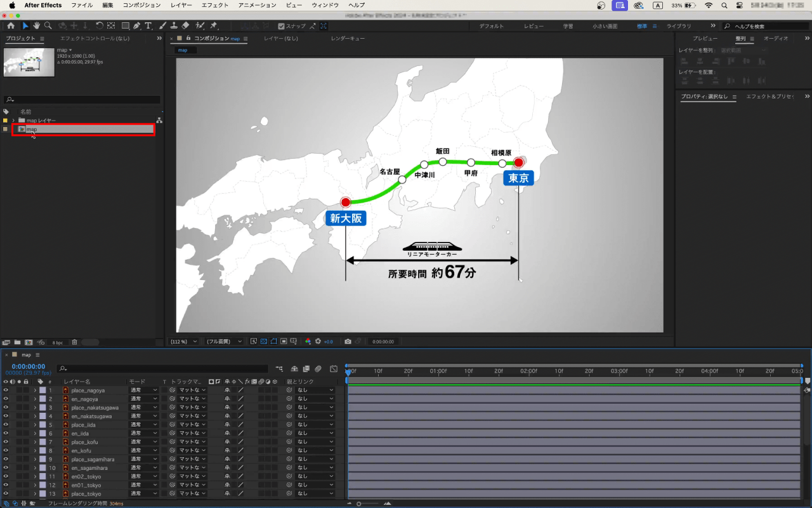The image size is (812, 508).
Task: Adjust exposure value +0.0
Action: click(328, 342)
